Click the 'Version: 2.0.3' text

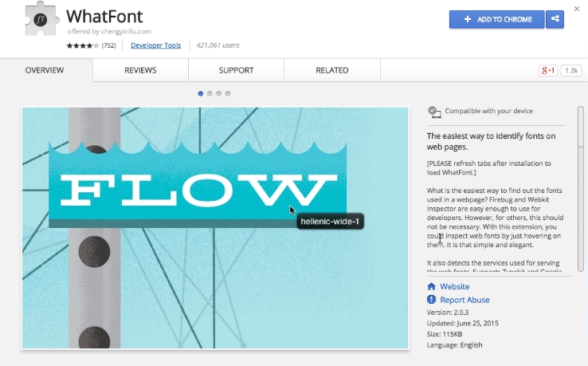click(x=448, y=313)
